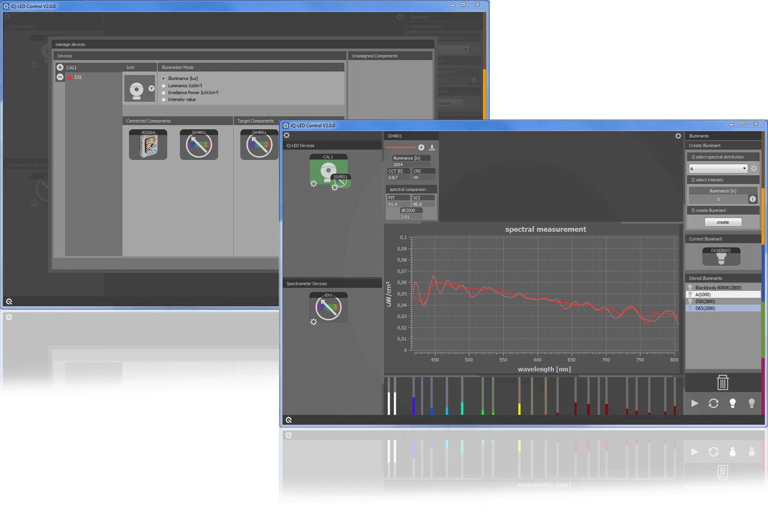Open the measurement panel gear beside Illuminants
The image size is (768, 532).
tap(678, 136)
